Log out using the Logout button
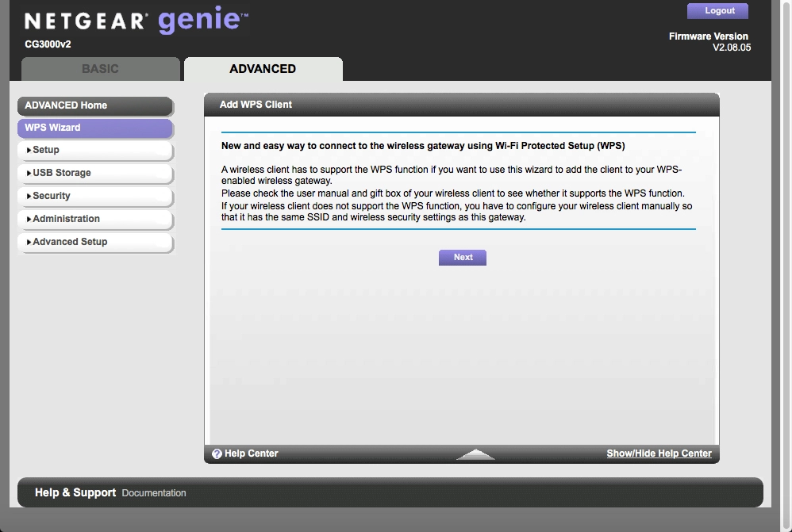This screenshot has height=532, width=792. coord(717,11)
